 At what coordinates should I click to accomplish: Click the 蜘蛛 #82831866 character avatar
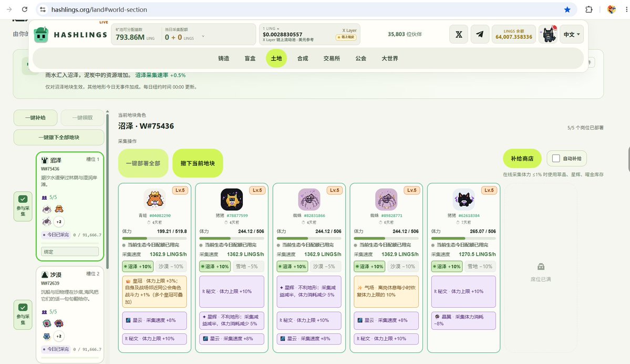pos(309,199)
